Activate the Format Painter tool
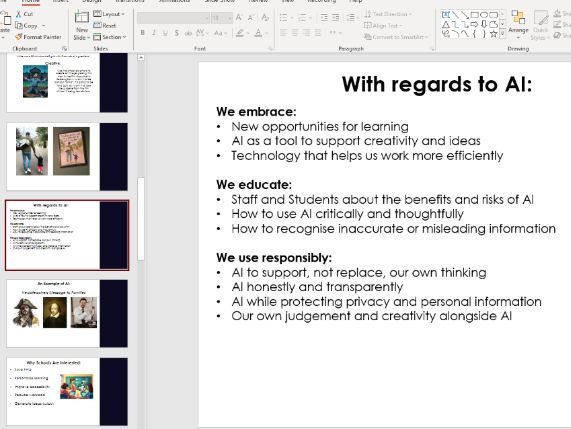The height and width of the screenshot is (429, 571). (38, 37)
